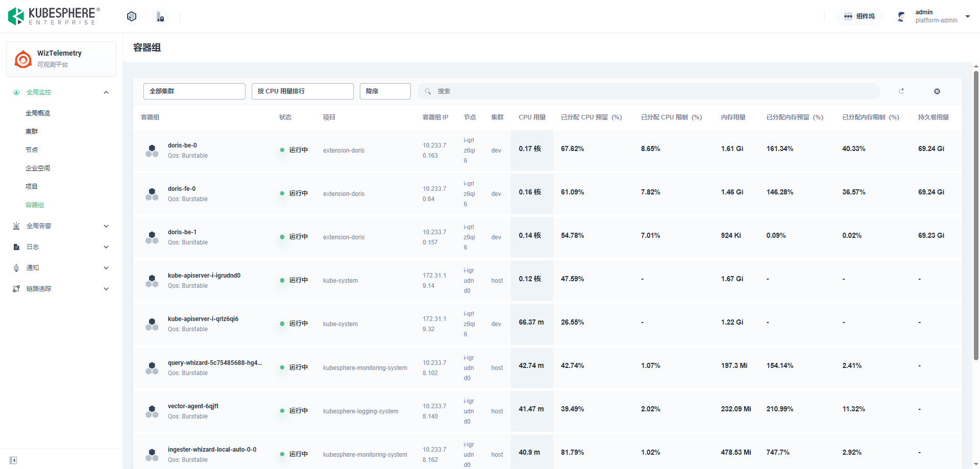Select 节点 in the sidebar menu

click(x=32, y=150)
